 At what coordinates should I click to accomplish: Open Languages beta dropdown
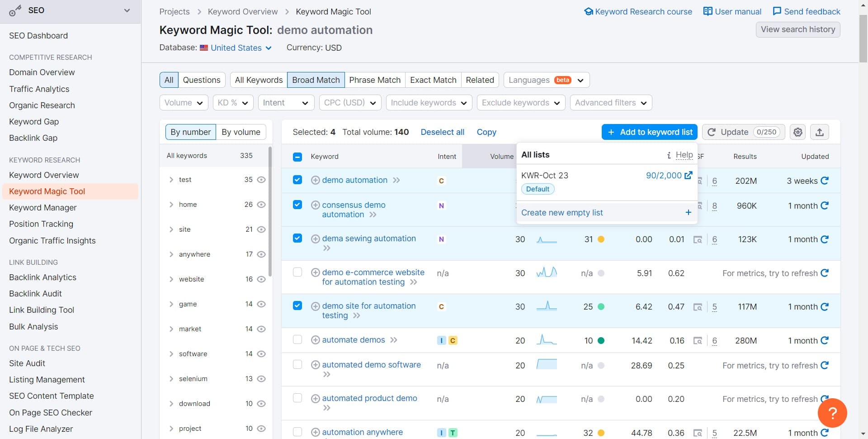click(x=546, y=80)
